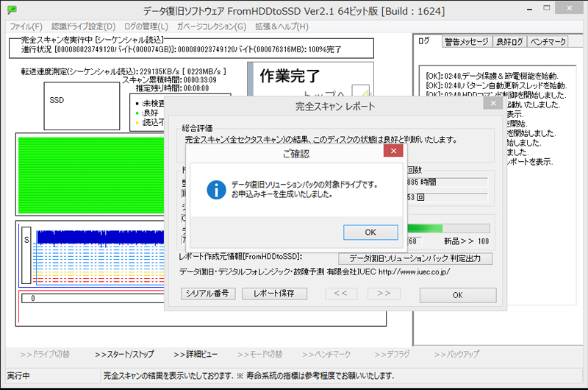Click the シリアル番号 button
Image resolution: width=588 pixels, height=390 pixels.
coord(208,294)
